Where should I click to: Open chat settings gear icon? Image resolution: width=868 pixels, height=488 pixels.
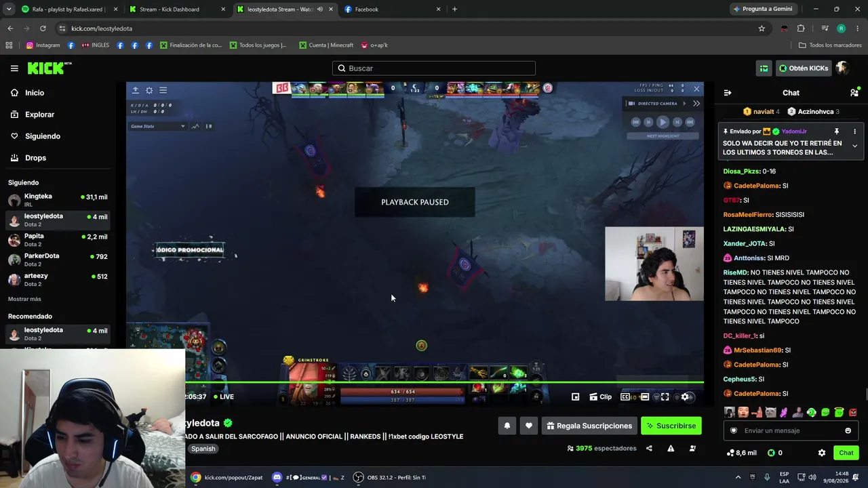822,453
